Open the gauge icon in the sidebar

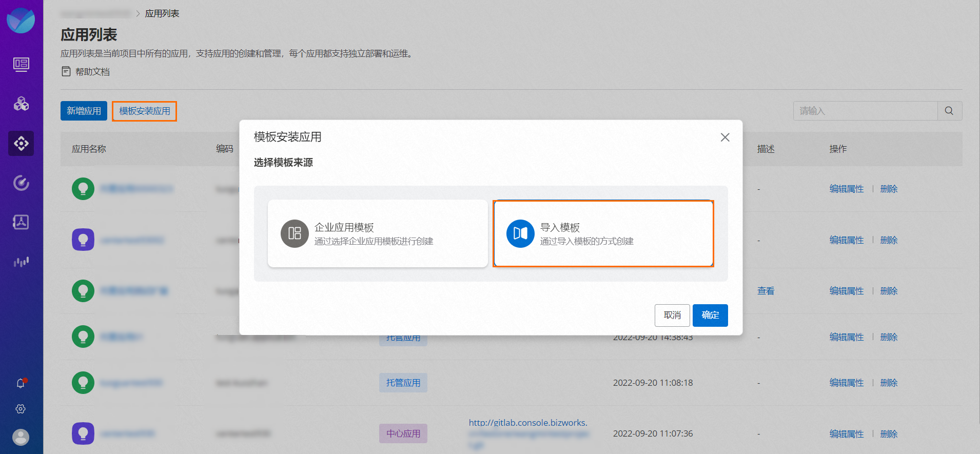pos(21,183)
